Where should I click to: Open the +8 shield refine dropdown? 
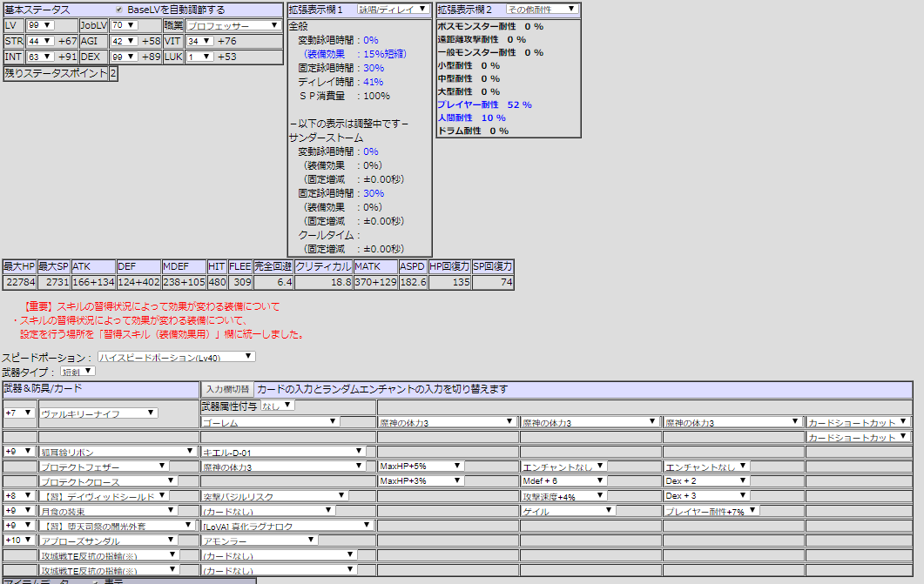(x=19, y=496)
